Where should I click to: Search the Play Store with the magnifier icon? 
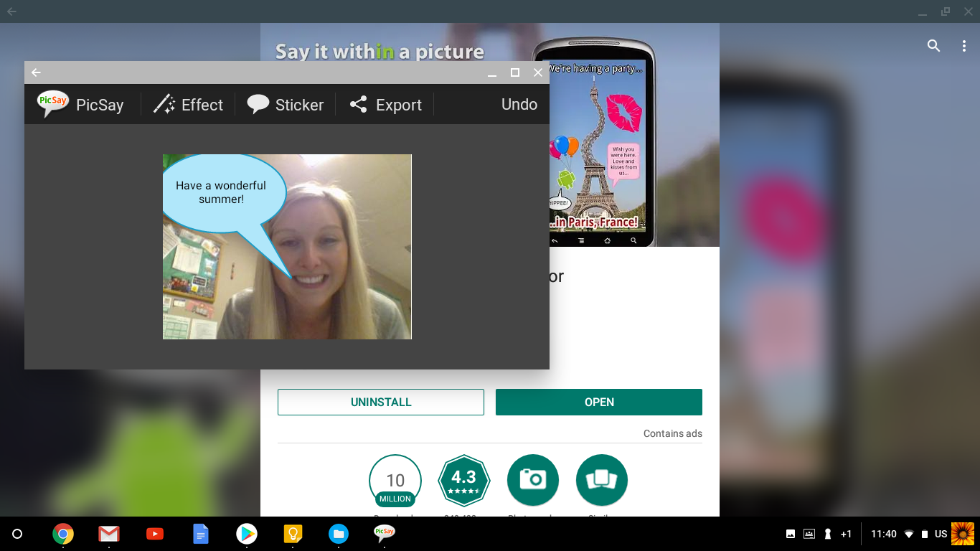[933, 46]
